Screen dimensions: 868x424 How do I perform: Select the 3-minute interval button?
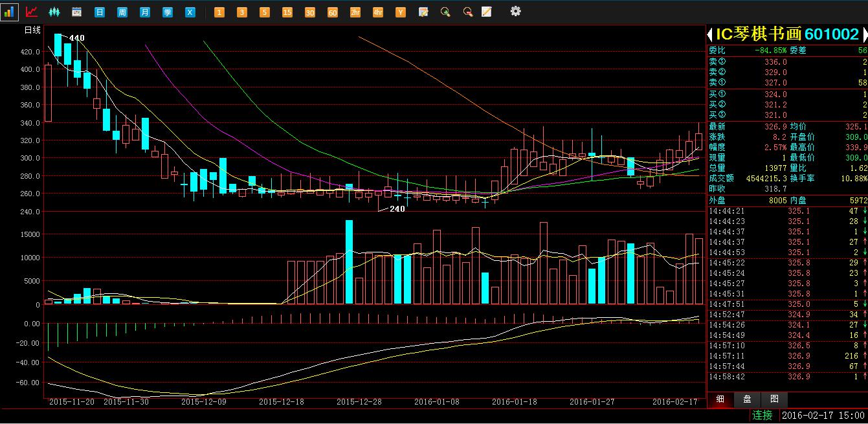(x=242, y=12)
